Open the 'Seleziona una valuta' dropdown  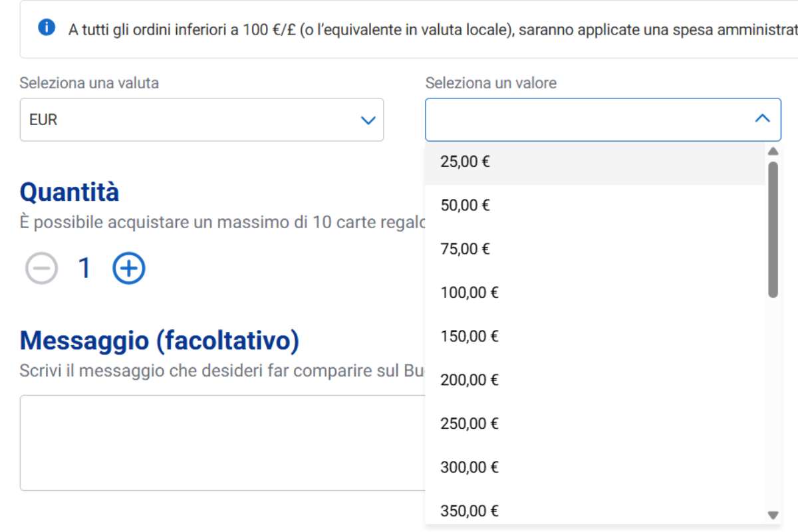[199, 120]
